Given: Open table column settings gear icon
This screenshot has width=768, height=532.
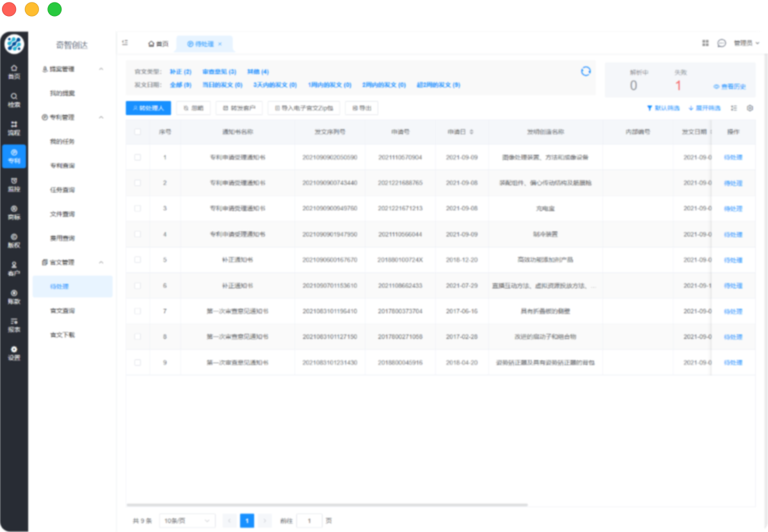Looking at the screenshot, I should [750, 108].
